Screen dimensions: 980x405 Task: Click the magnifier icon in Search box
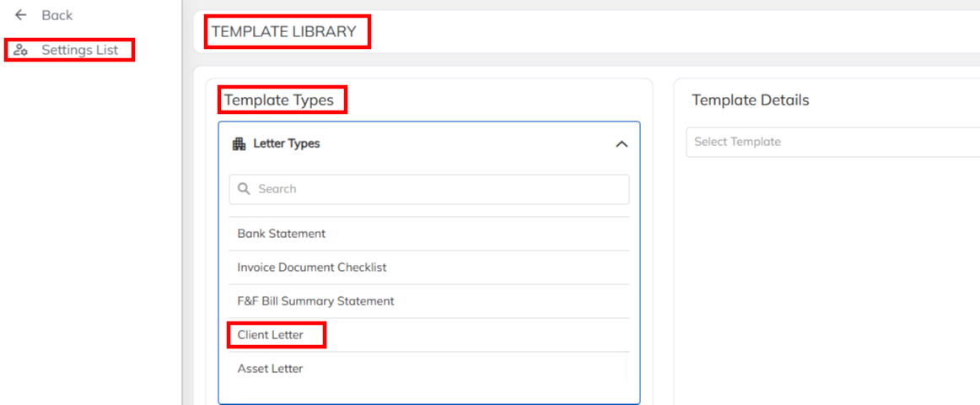point(245,189)
